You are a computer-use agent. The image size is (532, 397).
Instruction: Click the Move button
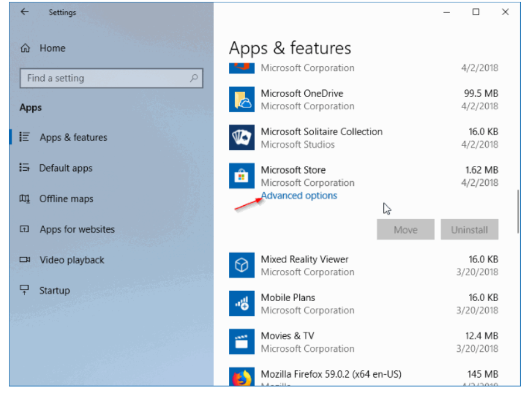pos(406,230)
